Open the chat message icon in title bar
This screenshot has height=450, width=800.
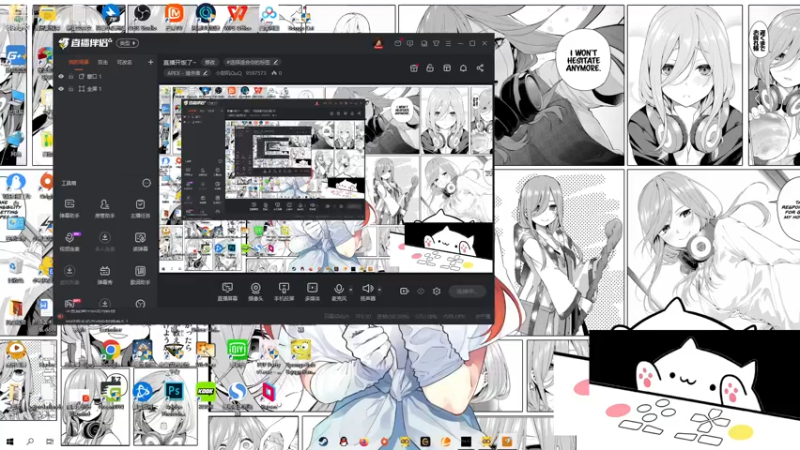tap(410, 43)
